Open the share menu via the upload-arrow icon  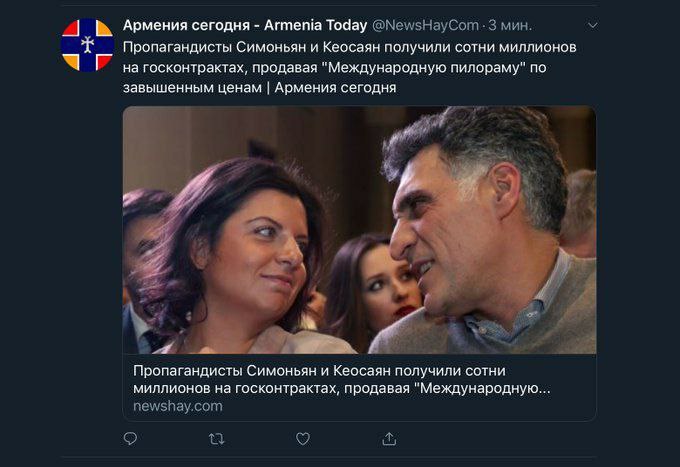coord(389,439)
